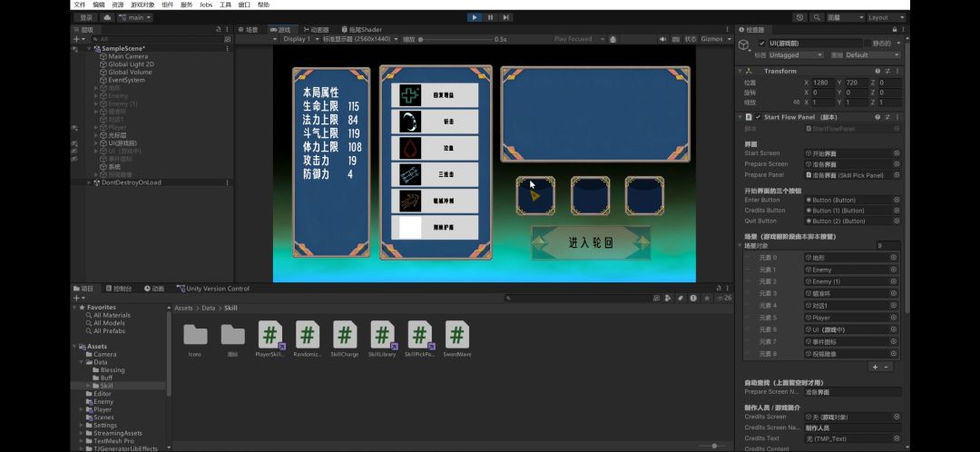Open the Untagged tag dropdown
Screen dimensions: 980x452
click(x=796, y=55)
